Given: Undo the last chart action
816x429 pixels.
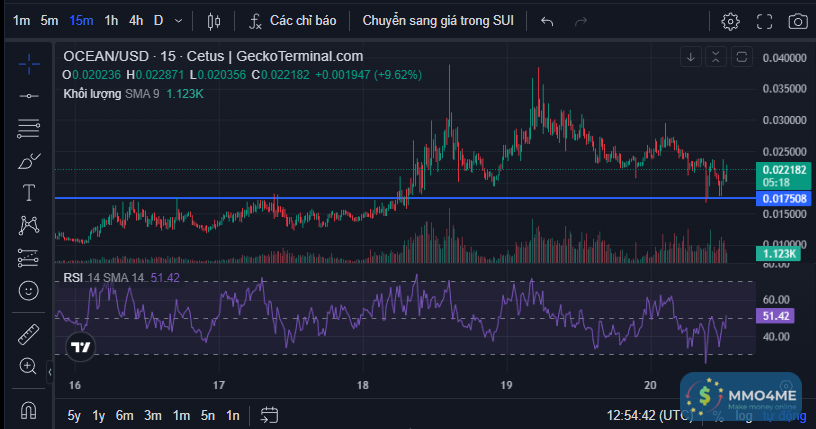Looking at the screenshot, I should (547, 21).
